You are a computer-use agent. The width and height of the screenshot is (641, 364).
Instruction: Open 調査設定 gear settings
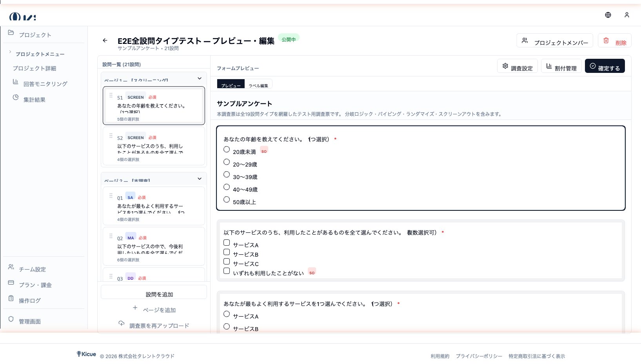(x=505, y=66)
